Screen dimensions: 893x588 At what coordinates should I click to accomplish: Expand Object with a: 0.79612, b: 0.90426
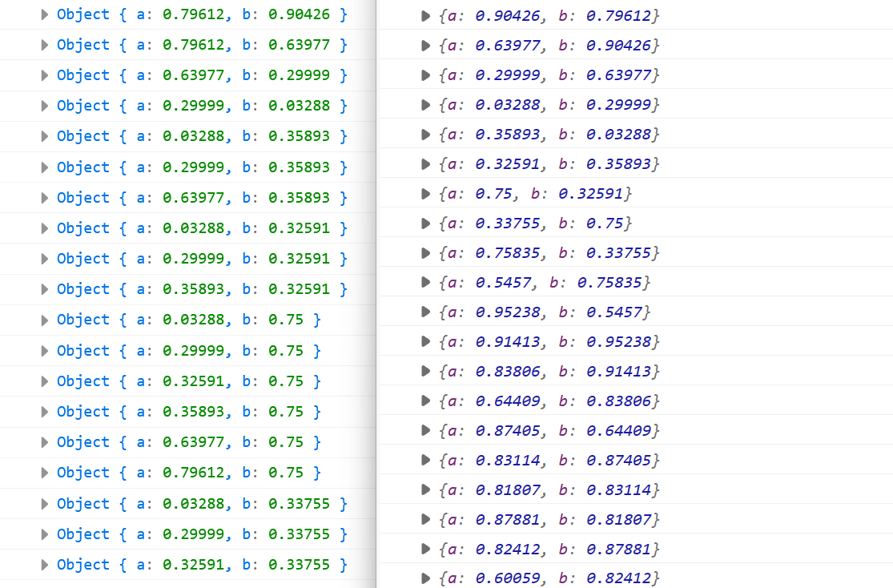tap(45, 14)
